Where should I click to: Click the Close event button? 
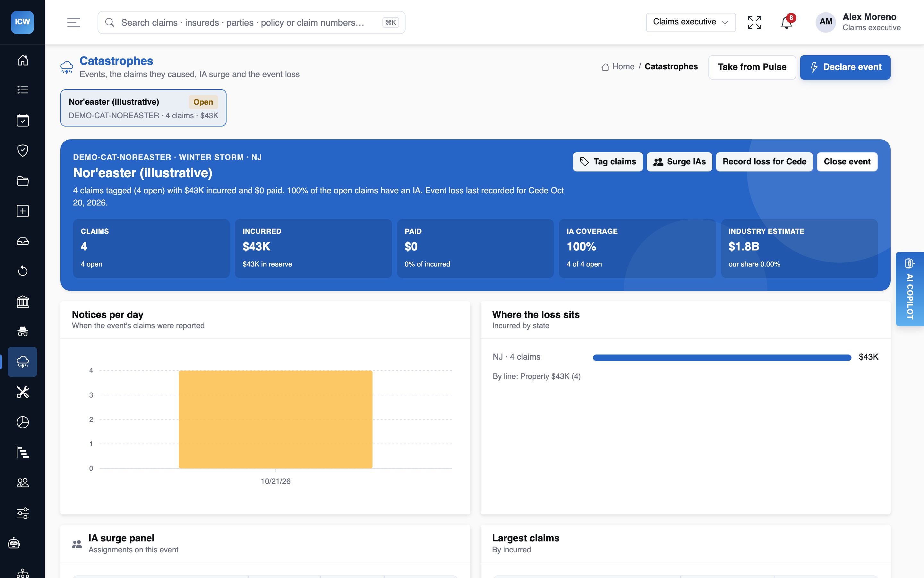[x=847, y=162]
